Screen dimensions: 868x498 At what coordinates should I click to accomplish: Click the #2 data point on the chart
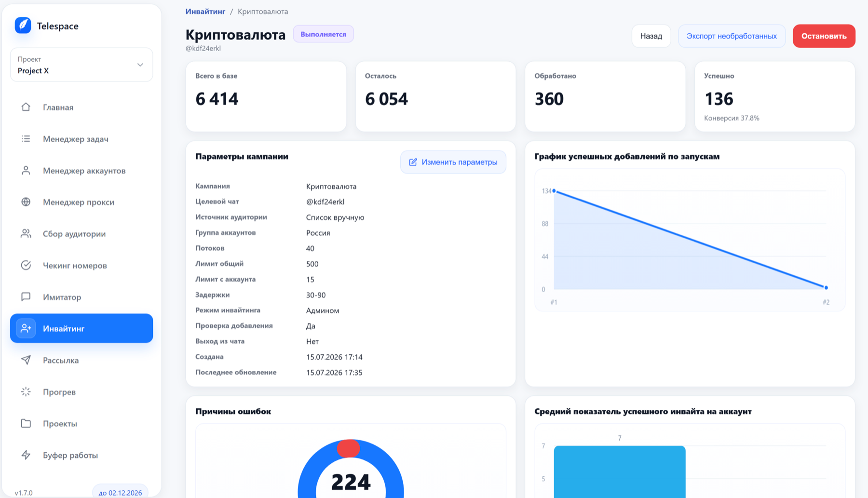tap(826, 288)
